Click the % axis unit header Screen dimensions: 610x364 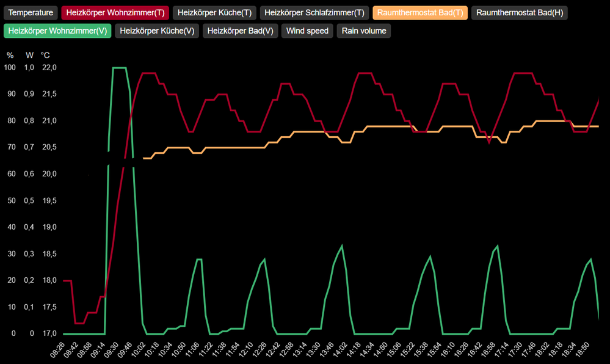tap(10, 55)
